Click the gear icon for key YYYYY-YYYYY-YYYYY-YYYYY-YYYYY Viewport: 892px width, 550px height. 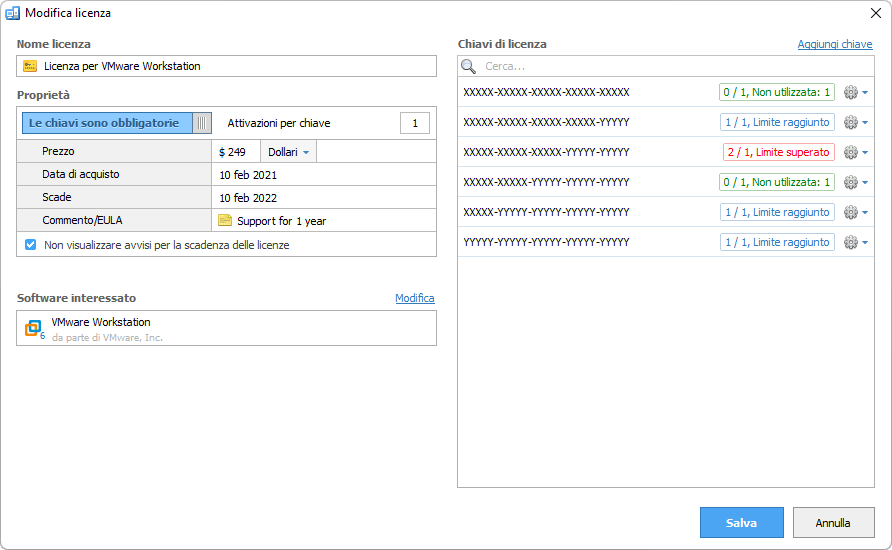pos(851,242)
